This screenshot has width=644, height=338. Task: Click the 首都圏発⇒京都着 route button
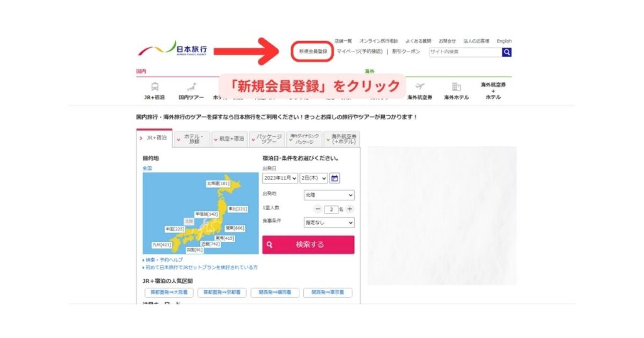click(222, 293)
